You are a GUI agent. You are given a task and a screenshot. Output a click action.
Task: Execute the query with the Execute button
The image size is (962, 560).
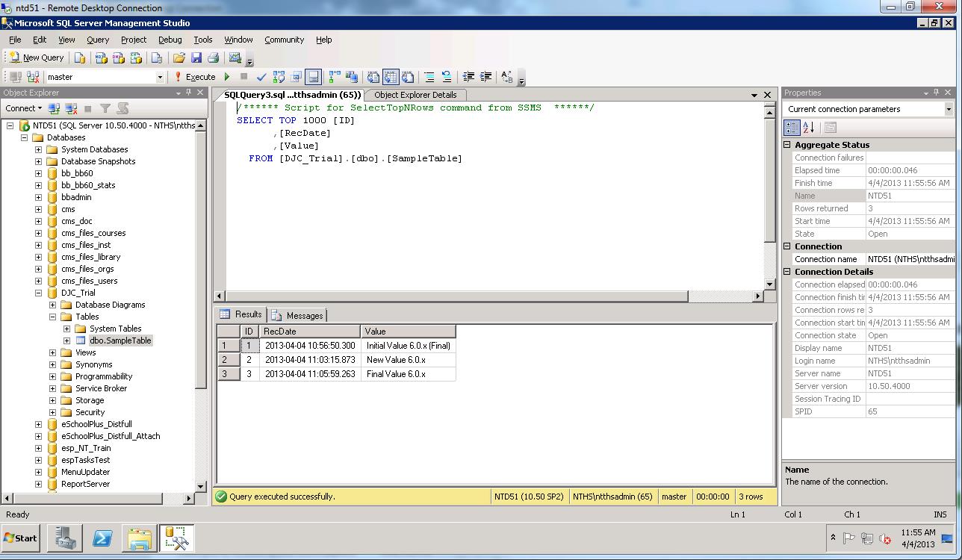pyautogui.click(x=194, y=77)
